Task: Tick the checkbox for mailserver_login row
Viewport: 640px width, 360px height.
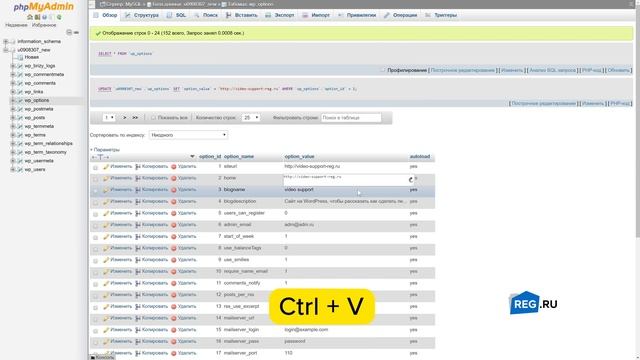Action: coord(95,331)
